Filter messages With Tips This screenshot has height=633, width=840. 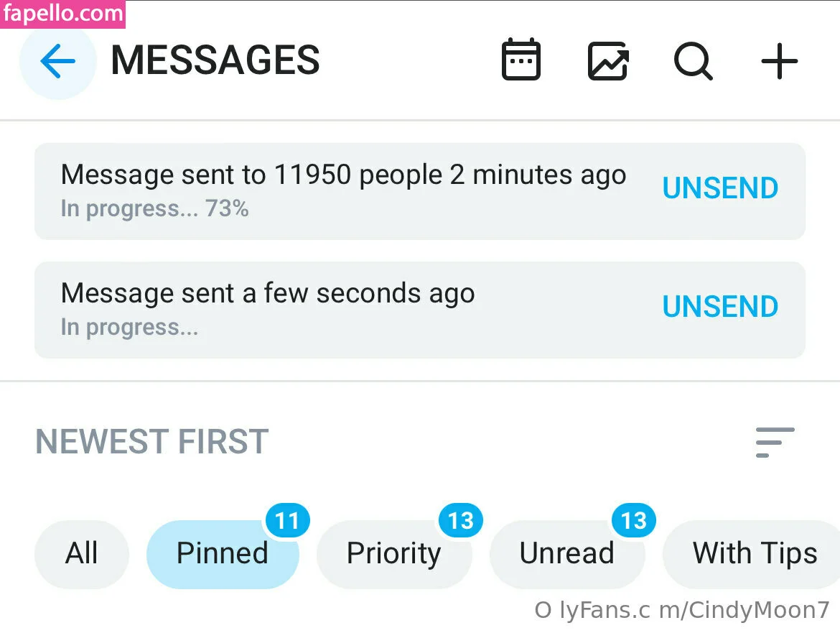[x=755, y=554]
